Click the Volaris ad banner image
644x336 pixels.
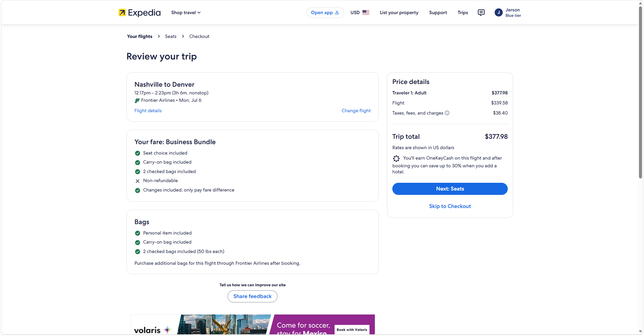pos(253,325)
